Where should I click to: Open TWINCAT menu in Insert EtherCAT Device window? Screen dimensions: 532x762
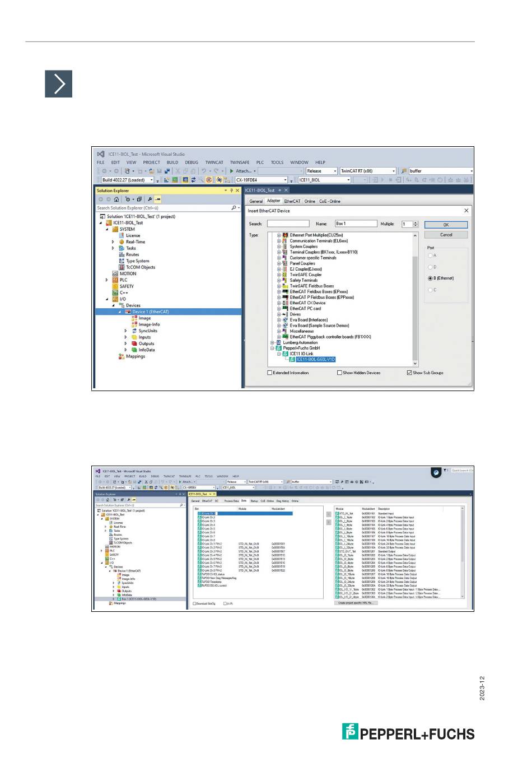click(214, 162)
